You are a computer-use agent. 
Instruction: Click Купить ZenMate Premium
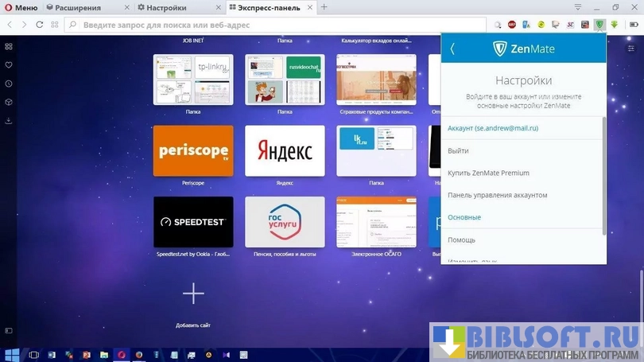click(488, 173)
